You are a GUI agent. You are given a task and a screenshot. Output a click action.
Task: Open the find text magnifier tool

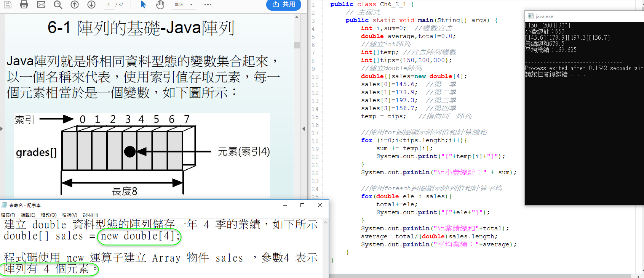(x=58, y=5)
